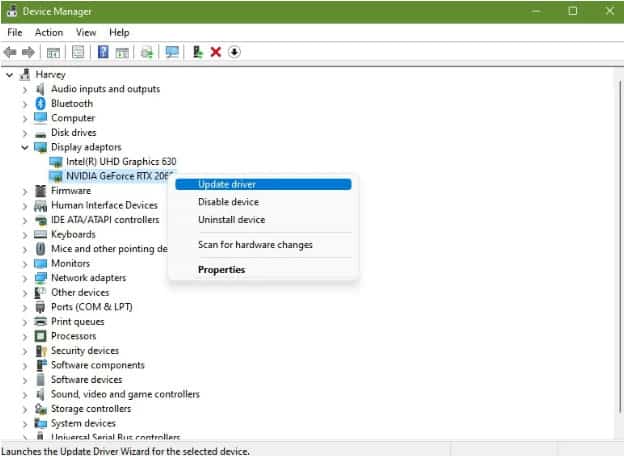Click Uninstall device in the context menu
This screenshot has width=624, height=456.
click(x=231, y=220)
